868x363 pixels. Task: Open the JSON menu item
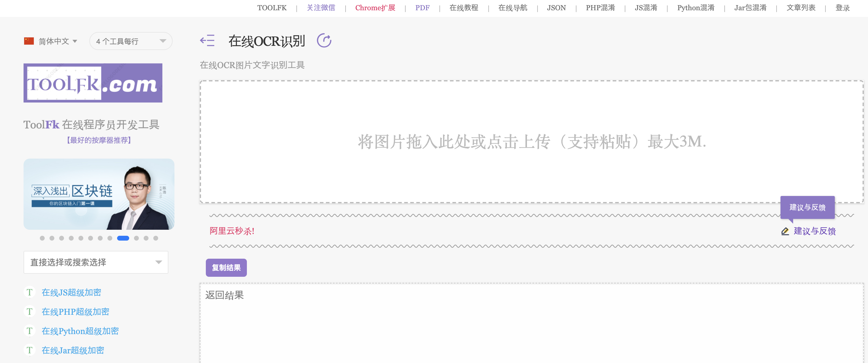(556, 8)
